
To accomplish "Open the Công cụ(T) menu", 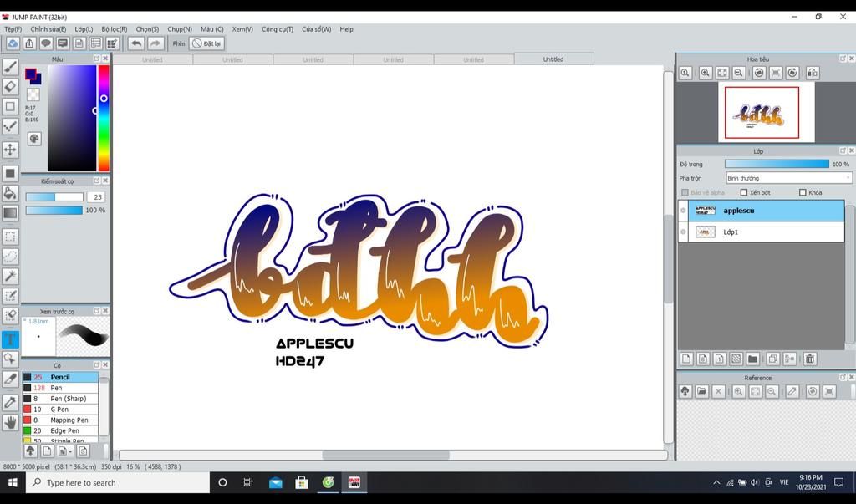I will [x=278, y=29].
